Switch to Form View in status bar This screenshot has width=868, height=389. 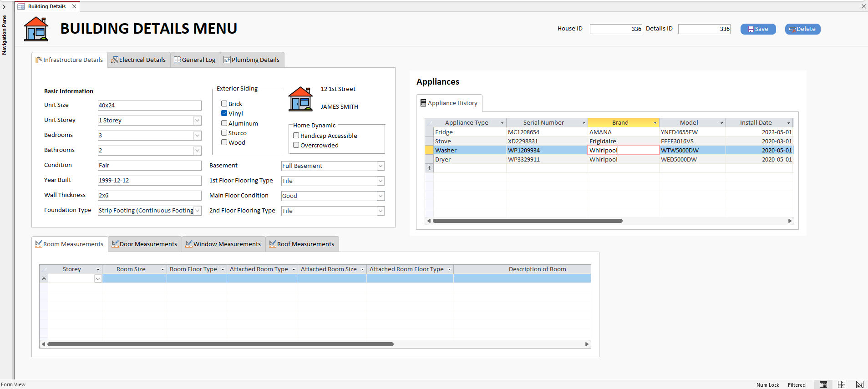tap(823, 384)
